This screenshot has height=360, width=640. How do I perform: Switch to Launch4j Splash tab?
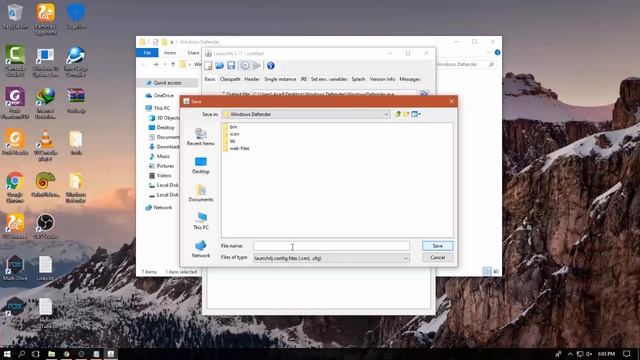click(358, 79)
